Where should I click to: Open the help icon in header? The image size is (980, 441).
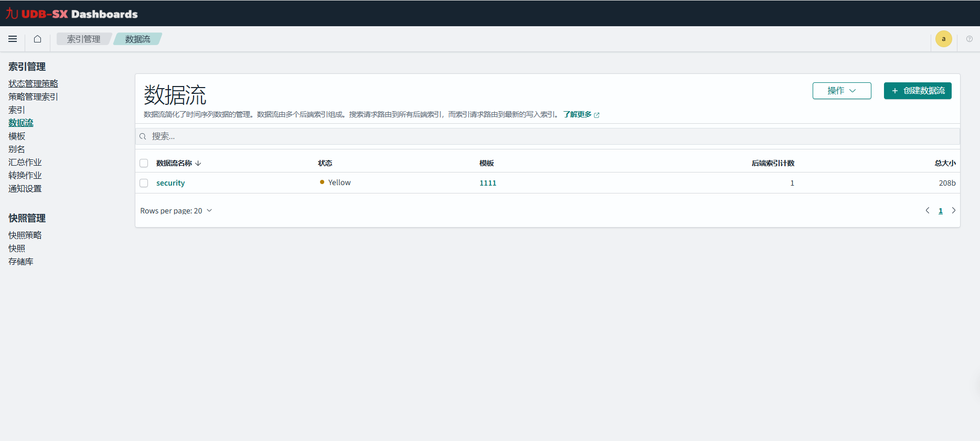969,39
